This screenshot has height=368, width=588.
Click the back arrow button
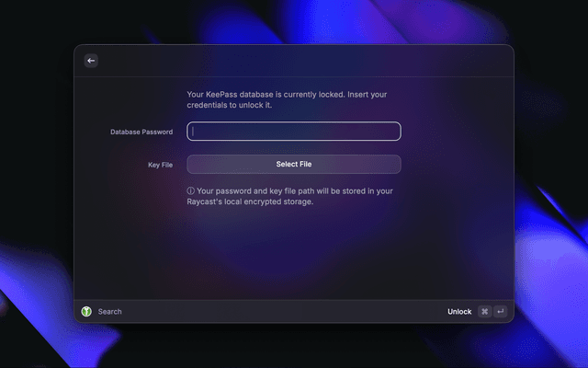(91, 61)
